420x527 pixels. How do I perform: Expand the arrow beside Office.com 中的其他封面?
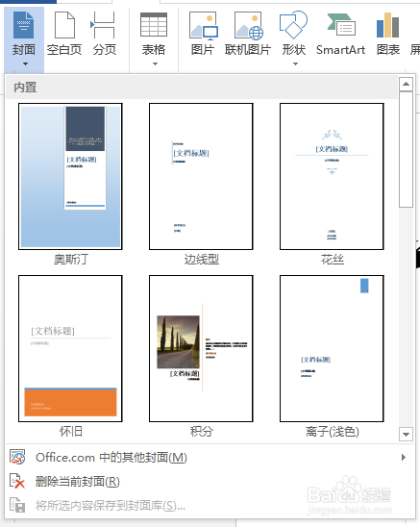coord(404,458)
